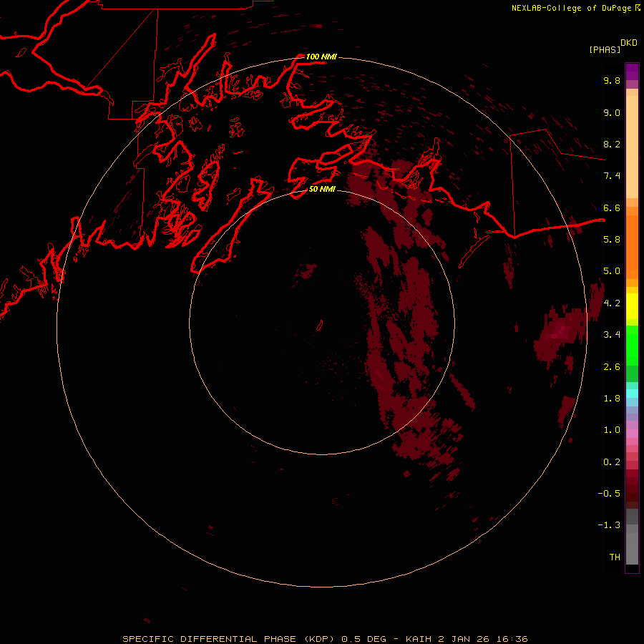Screen dimensions: 644x644
Task: Click the TH threshold label on colorbar
Action: (615, 557)
